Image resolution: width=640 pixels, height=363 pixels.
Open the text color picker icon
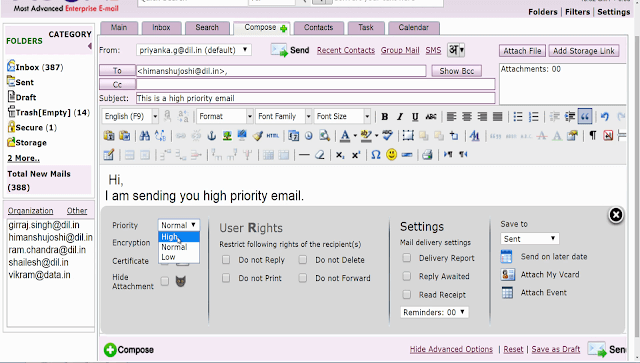click(x=345, y=136)
